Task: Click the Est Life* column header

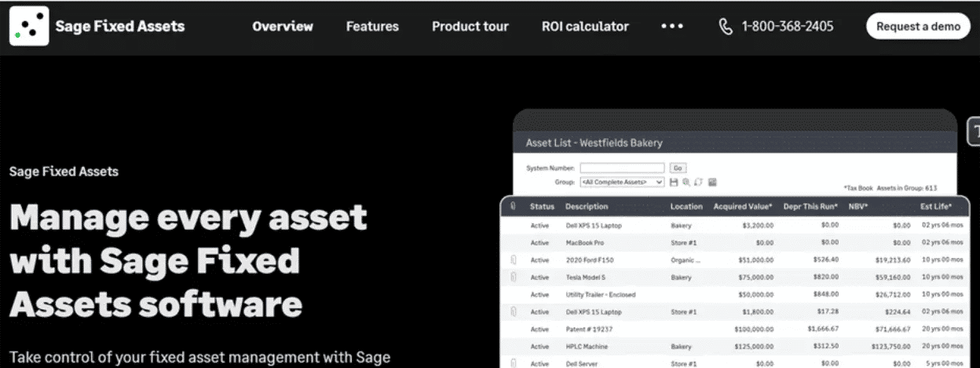Action: tap(935, 207)
